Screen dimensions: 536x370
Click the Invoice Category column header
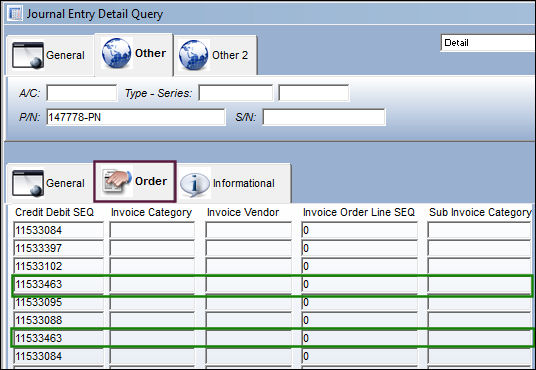pyautogui.click(x=151, y=212)
